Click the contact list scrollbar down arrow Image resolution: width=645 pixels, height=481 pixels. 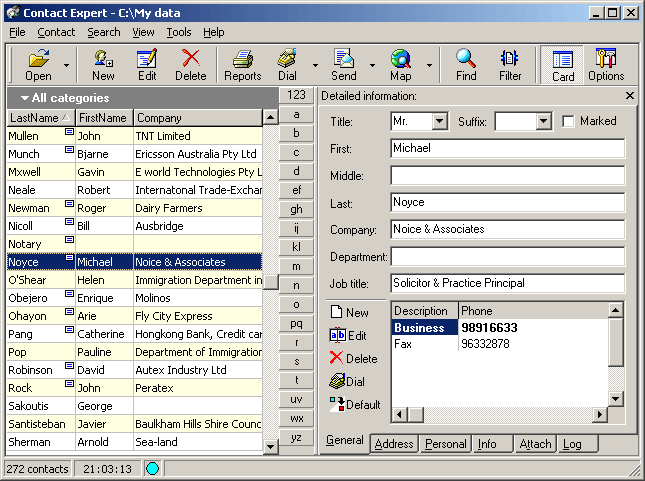(x=270, y=446)
